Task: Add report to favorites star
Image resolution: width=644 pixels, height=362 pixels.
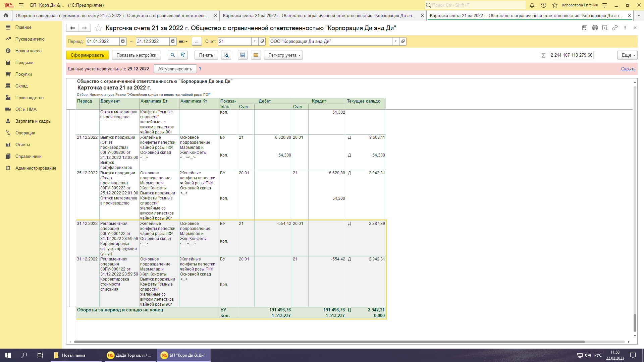Action: [98, 28]
